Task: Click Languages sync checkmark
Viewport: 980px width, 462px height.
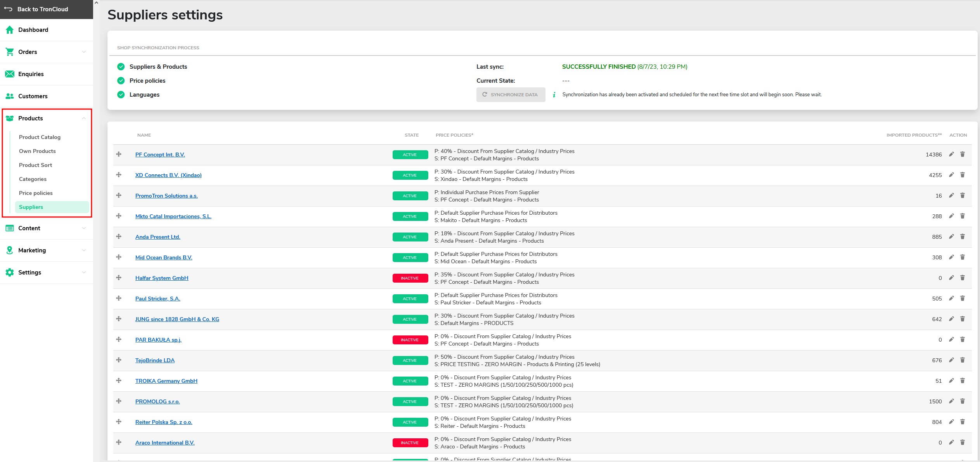Action: pyautogui.click(x=121, y=95)
